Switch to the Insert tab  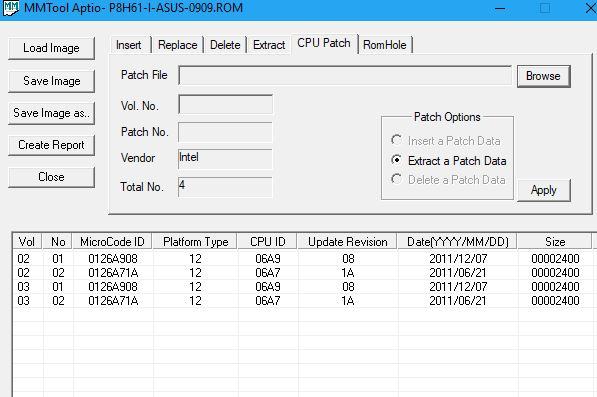point(129,45)
